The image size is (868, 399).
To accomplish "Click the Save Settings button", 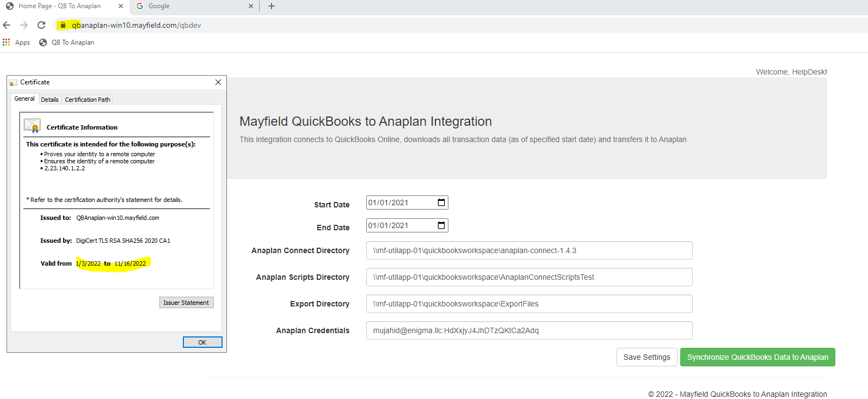I will point(647,357).
